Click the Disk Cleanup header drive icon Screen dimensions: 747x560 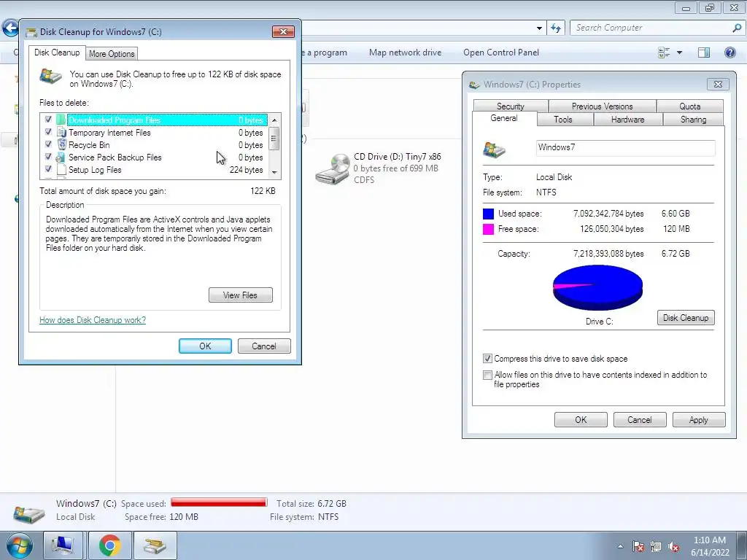(x=51, y=76)
